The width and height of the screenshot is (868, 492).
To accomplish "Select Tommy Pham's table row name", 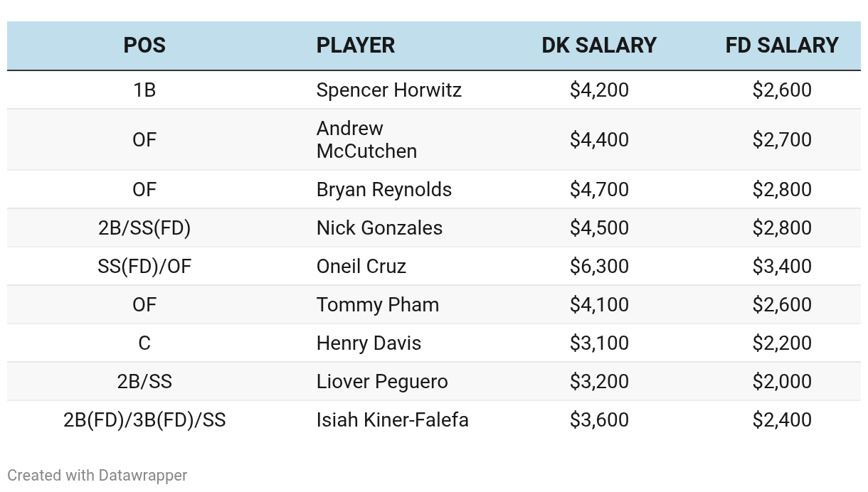I will click(x=378, y=305).
